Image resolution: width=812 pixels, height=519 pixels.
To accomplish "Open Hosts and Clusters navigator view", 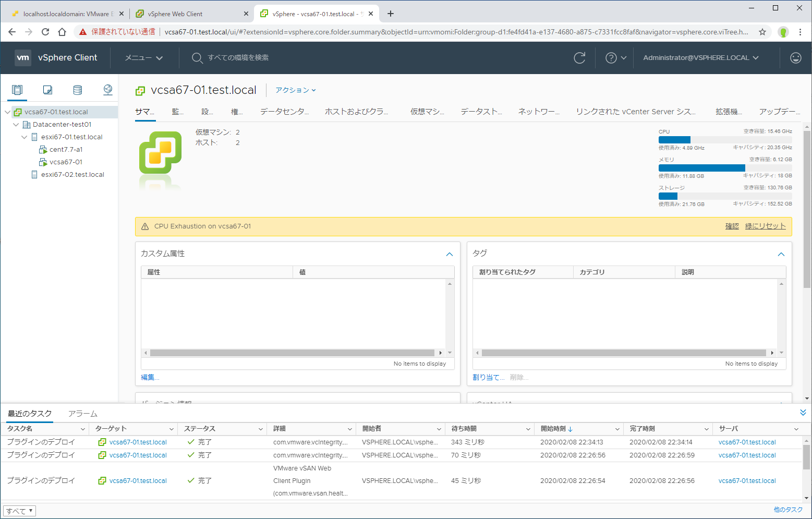I will point(17,90).
